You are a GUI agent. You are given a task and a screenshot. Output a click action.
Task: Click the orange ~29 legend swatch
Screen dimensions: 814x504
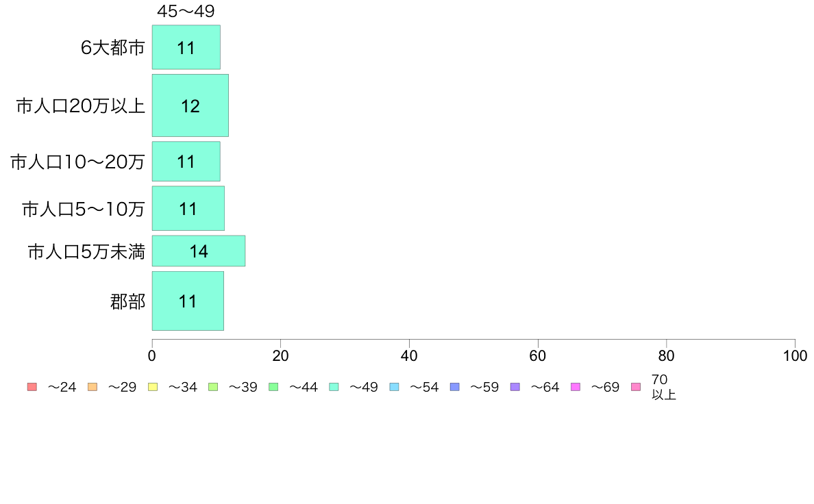point(92,387)
